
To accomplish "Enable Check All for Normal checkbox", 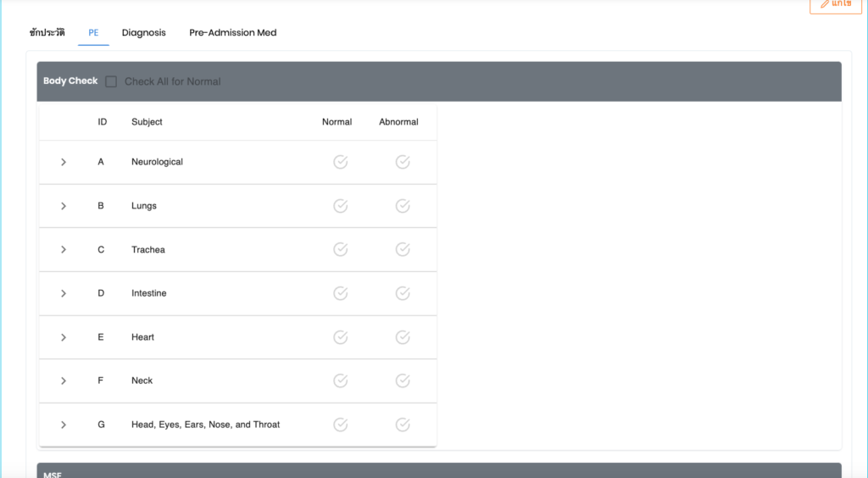I will coord(111,82).
